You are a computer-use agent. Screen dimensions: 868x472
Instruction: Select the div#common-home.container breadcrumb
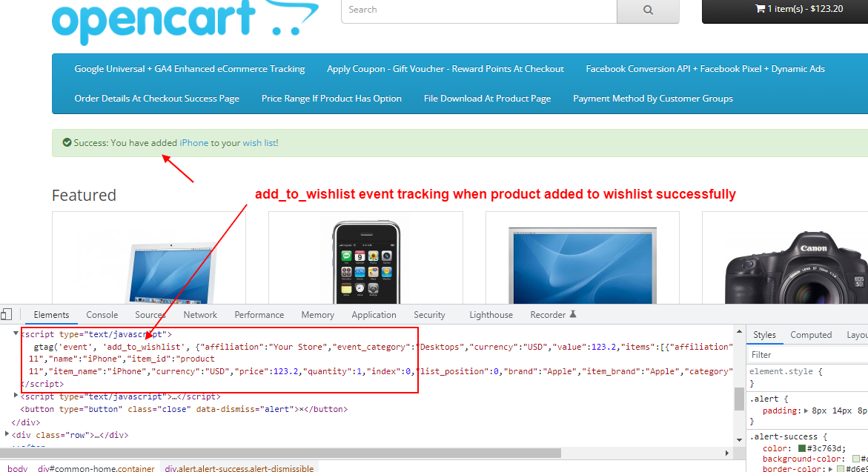pos(96,468)
